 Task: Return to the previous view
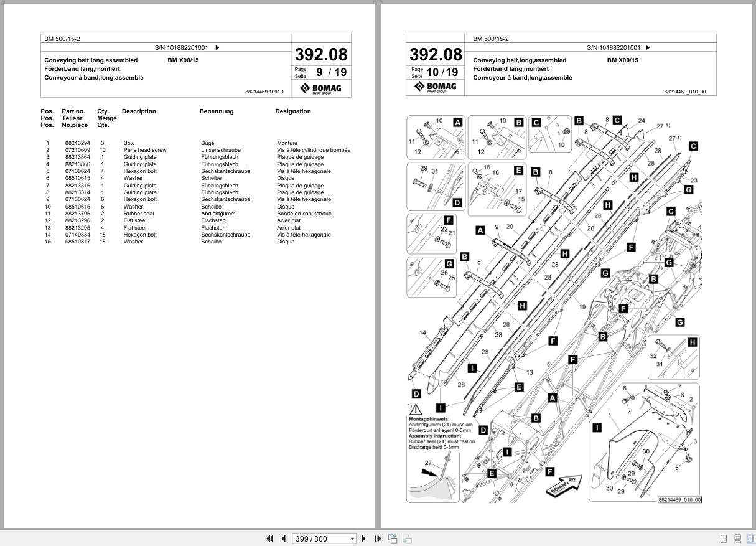pyautogui.click(x=393, y=539)
